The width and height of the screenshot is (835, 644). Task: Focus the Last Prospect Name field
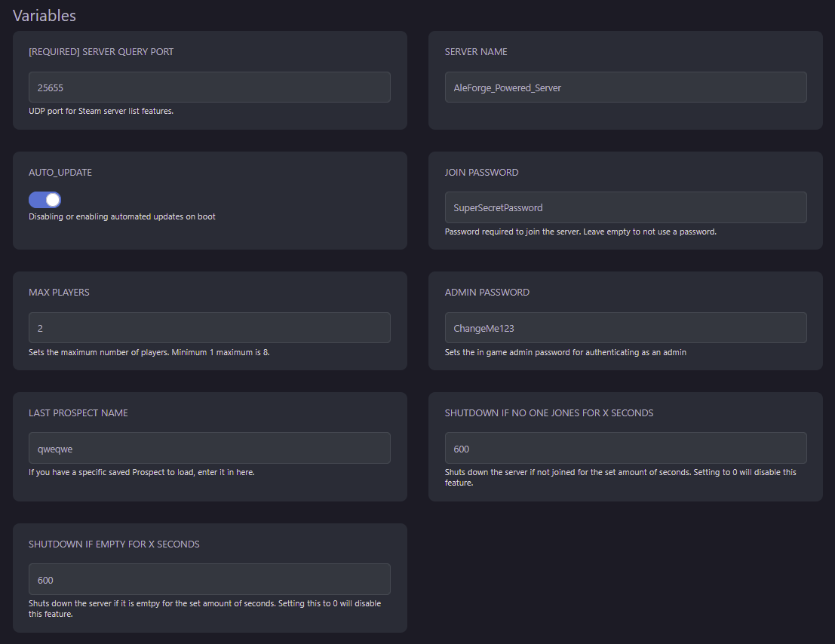pos(209,448)
